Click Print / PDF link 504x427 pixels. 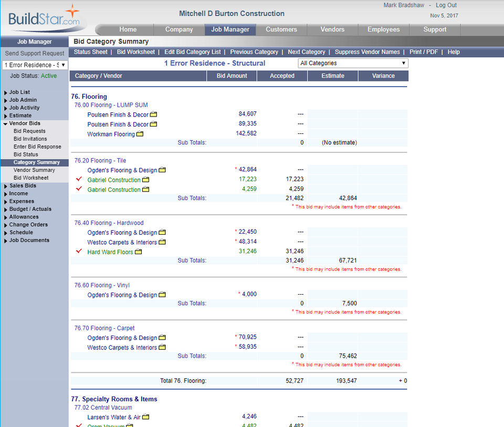(x=423, y=52)
